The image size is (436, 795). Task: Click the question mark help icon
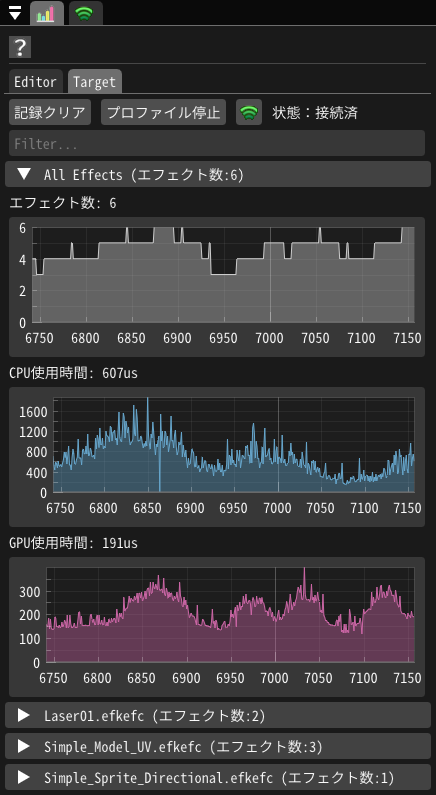pyautogui.click(x=20, y=48)
